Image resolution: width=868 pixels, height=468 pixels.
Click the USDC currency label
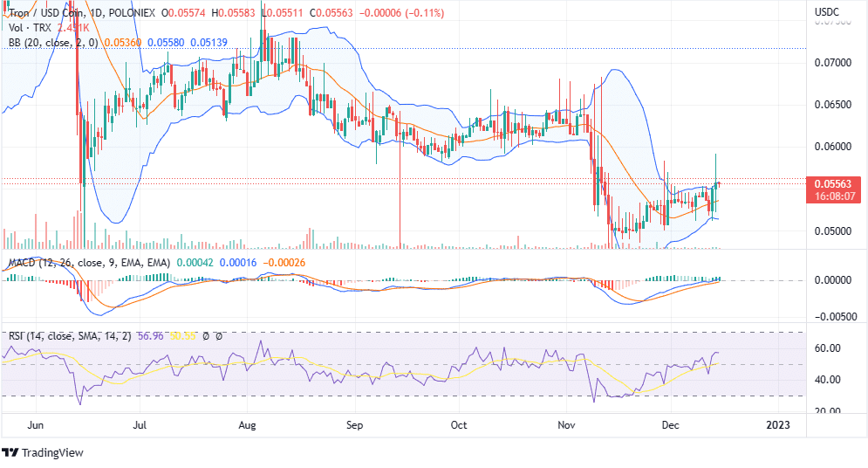tap(826, 11)
